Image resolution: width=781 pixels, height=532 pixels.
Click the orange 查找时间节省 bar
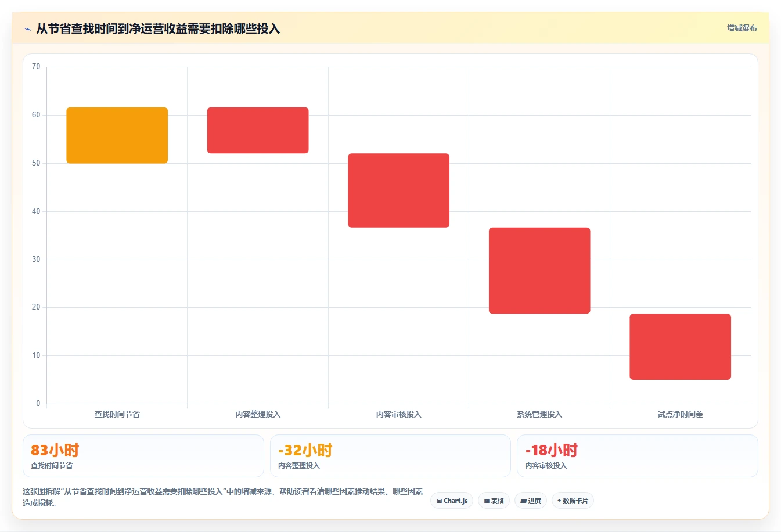[x=117, y=135]
